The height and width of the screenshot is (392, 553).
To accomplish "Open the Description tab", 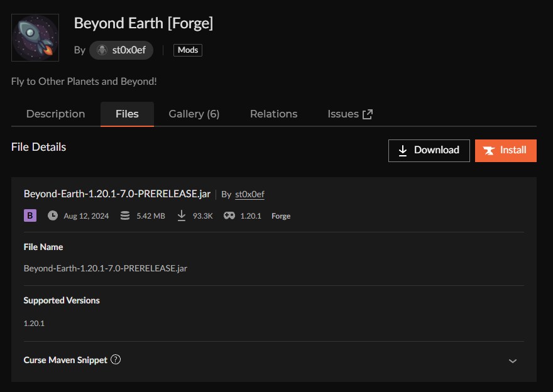I will [55, 114].
